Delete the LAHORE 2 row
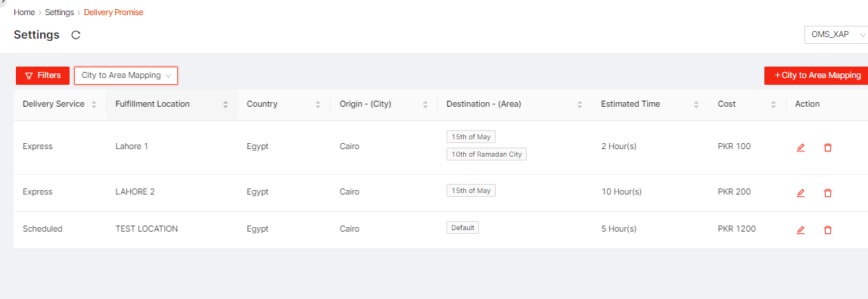The image size is (868, 299). coord(828,193)
